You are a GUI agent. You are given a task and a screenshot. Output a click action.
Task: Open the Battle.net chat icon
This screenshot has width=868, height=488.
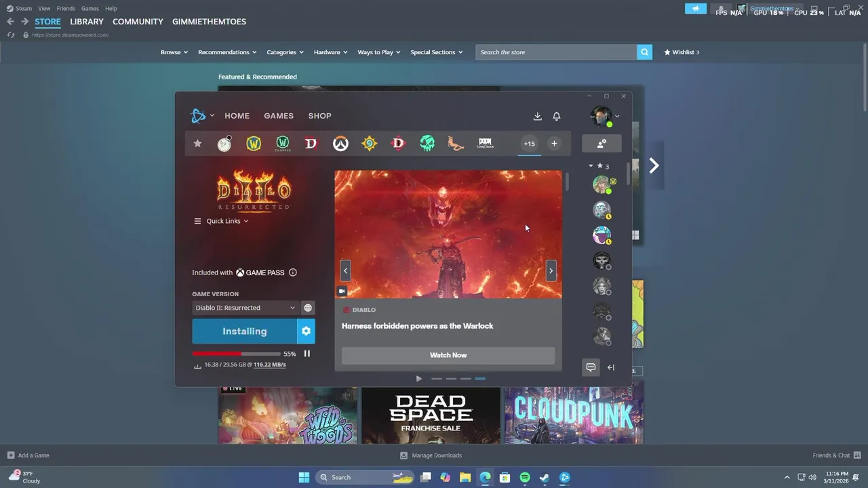coord(591,367)
